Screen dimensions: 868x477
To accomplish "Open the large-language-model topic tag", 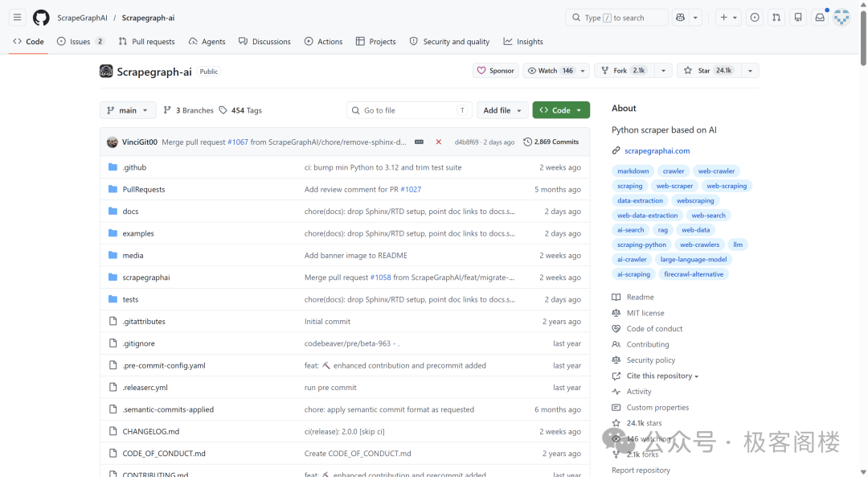I will (694, 259).
